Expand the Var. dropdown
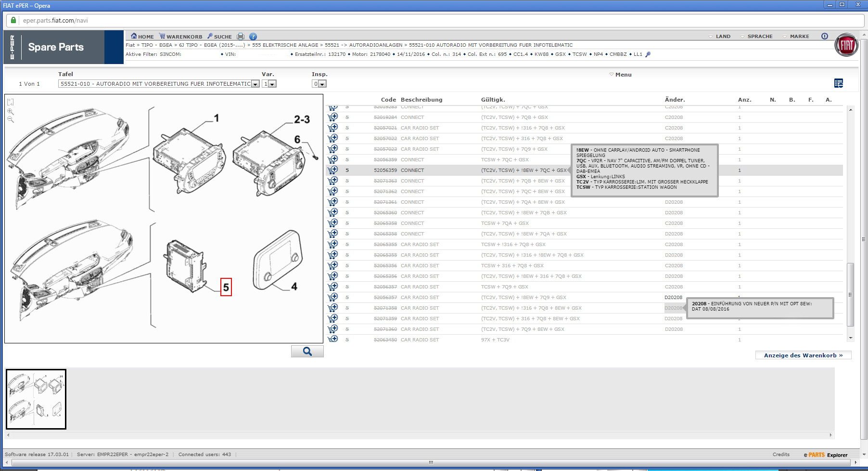The width and height of the screenshot is (868, 471). click(272, 84)
